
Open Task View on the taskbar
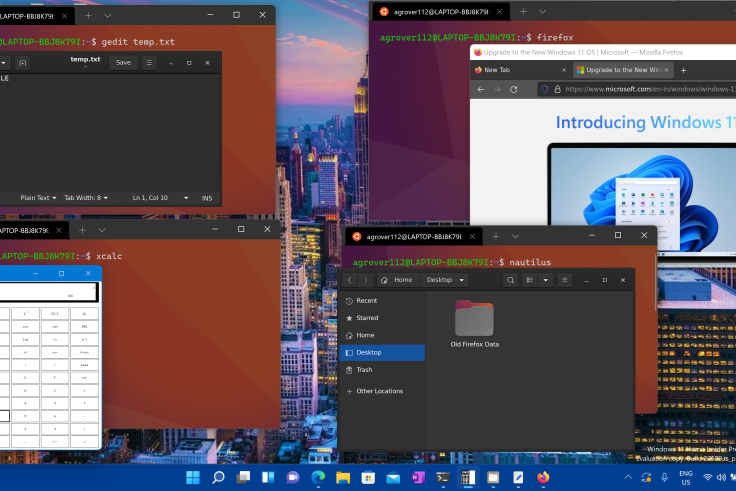(x=243, y=477)
